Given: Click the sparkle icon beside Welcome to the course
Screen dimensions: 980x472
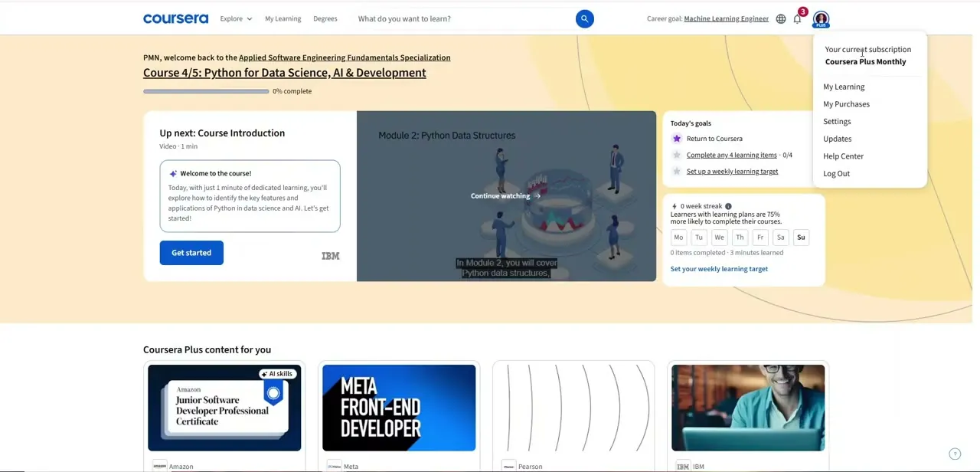Looking at the screenshot, I should tap(173, 173).
